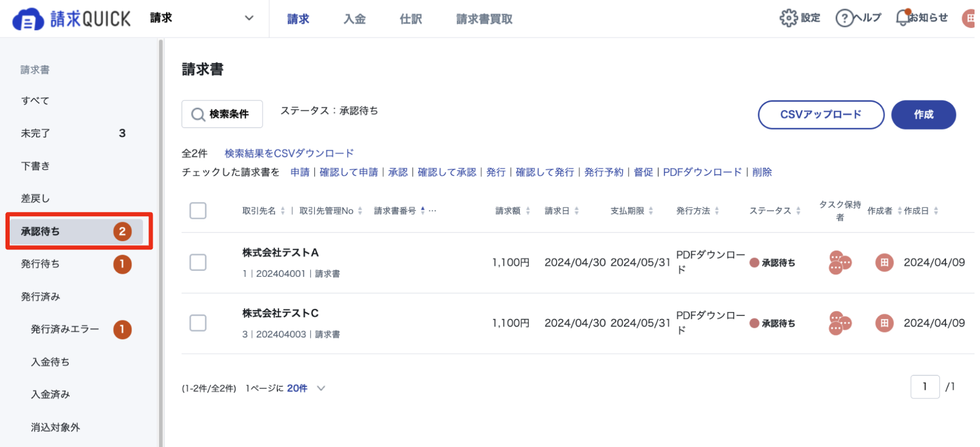The width and height of the screenshot is (980, 447).
Task: Sort by 請求書番号 column arrows
Action: pyautogui.click(x=423, y=211)
